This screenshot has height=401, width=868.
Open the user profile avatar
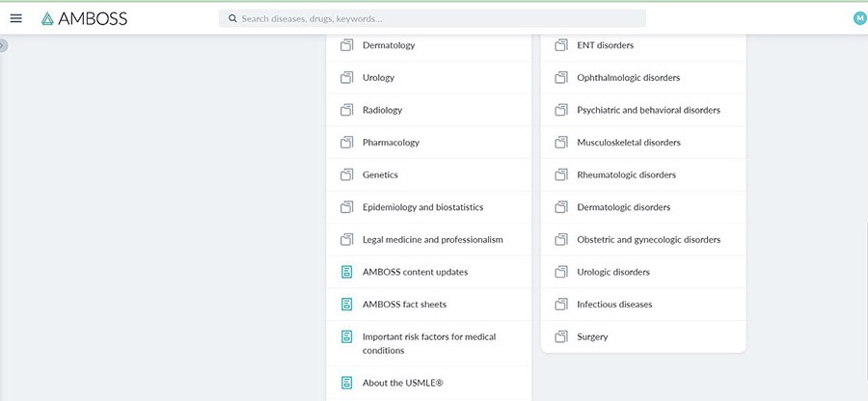[x=859, y=18]
